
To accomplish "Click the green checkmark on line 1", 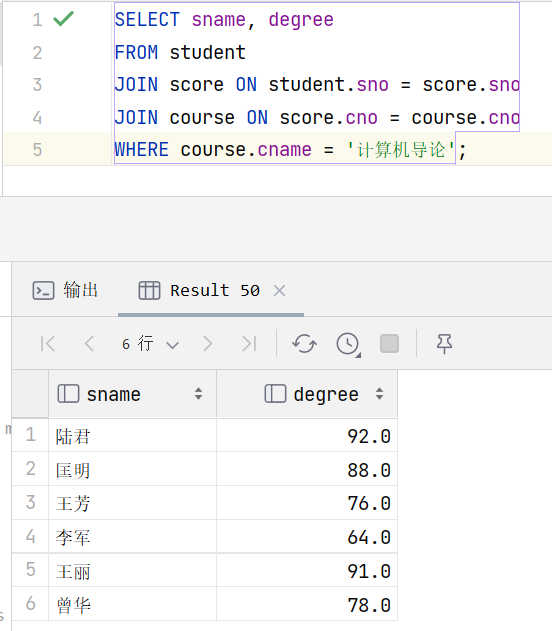I will pos(63,19).
